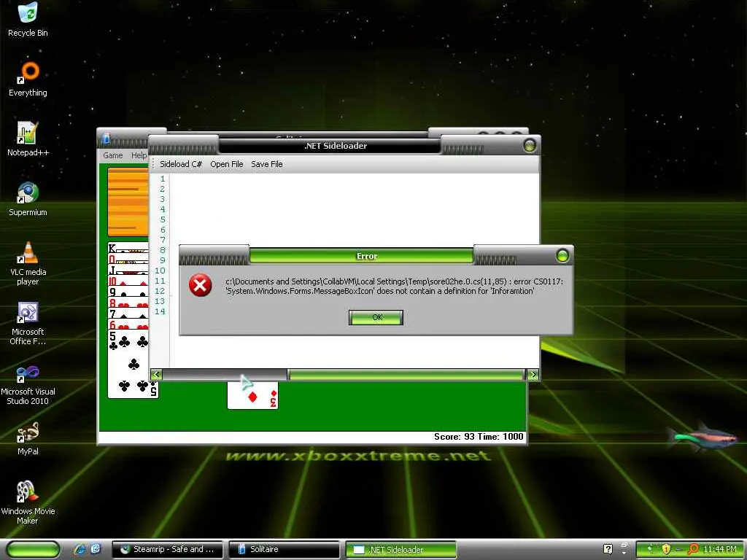Click scroll left arrow in code editor
Screen dimensions: 747x560
[156, 375]
